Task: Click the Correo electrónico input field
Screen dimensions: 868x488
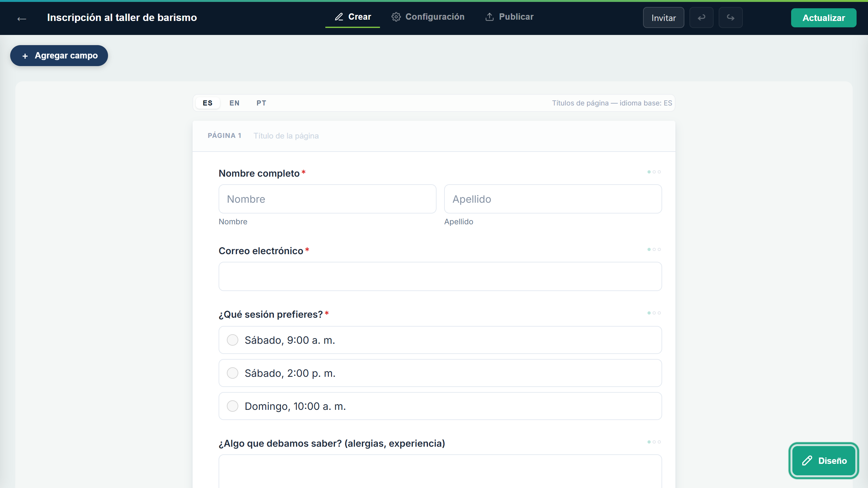Action: [x=440, y=276]
